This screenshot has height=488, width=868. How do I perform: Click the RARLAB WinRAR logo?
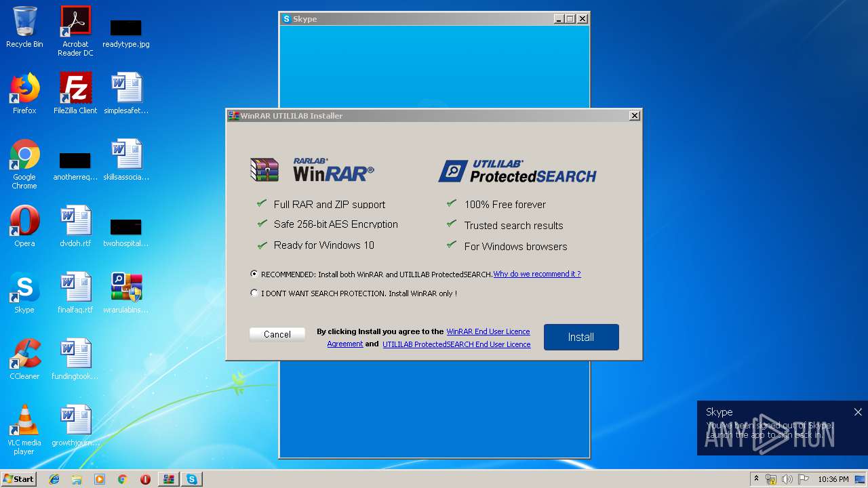[x=312, y=169]
